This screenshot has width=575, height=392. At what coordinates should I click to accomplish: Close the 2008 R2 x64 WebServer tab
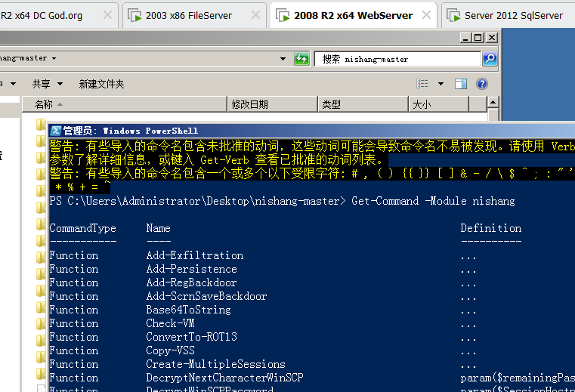click(428, 15)
